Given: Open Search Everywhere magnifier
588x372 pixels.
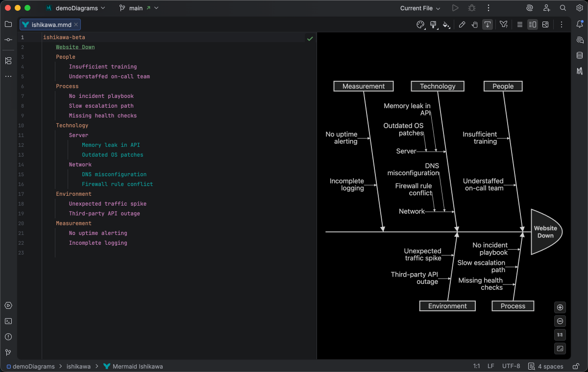Looking at the screenshot, I should pos(563,8).
